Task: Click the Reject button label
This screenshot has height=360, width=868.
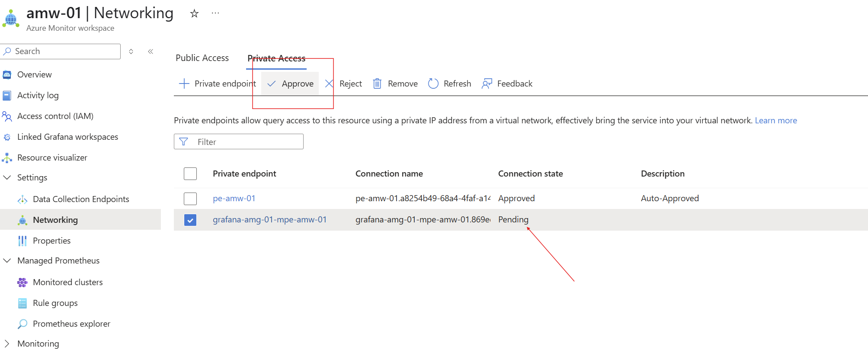Action: point(351,84)
